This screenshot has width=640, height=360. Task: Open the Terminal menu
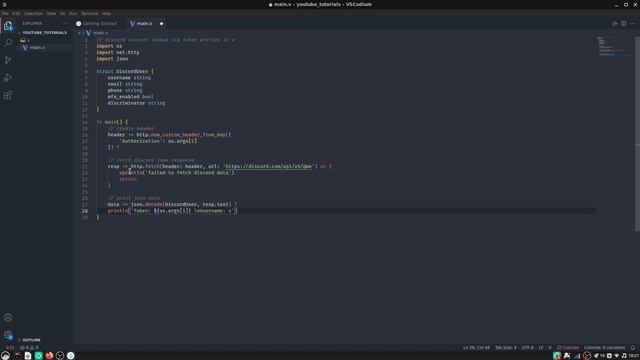click(x=89, y=13)
